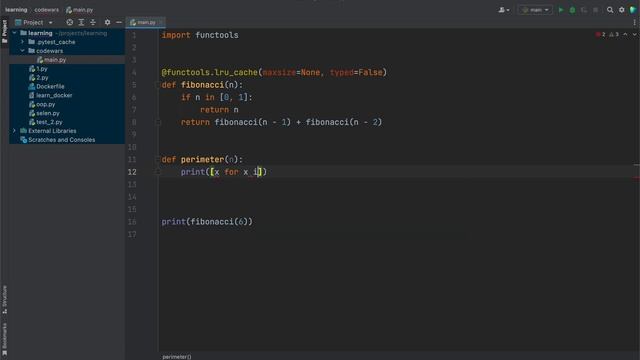Select the .pytest_cache folder row
Viewport: 640px width, 360px height.
(67, 42)
